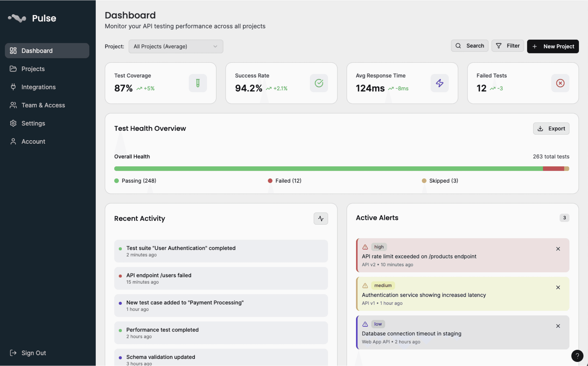588x366 pixels.
Task: Go to Integrations in sidebar
Action: (38, 87)
